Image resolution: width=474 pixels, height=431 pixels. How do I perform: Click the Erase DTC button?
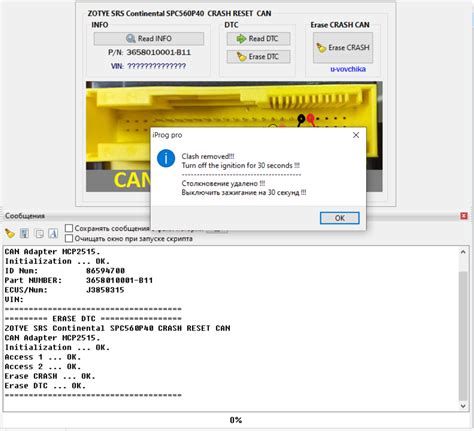coord(258,57)
